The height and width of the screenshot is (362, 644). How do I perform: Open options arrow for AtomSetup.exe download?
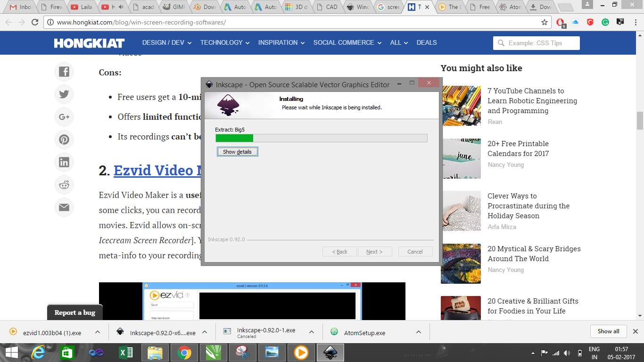coord(419,332)
